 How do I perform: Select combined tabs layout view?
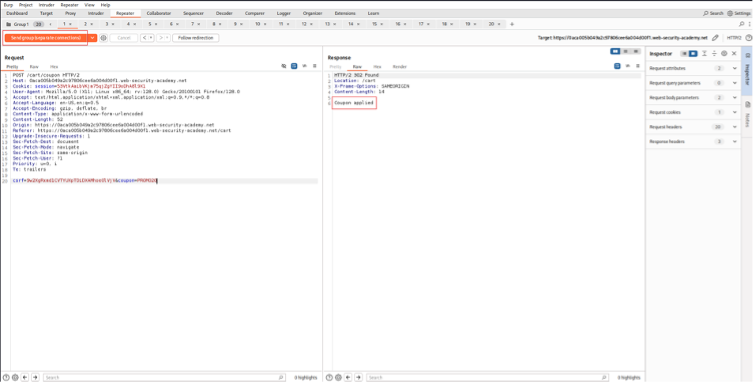click(636, 51)
